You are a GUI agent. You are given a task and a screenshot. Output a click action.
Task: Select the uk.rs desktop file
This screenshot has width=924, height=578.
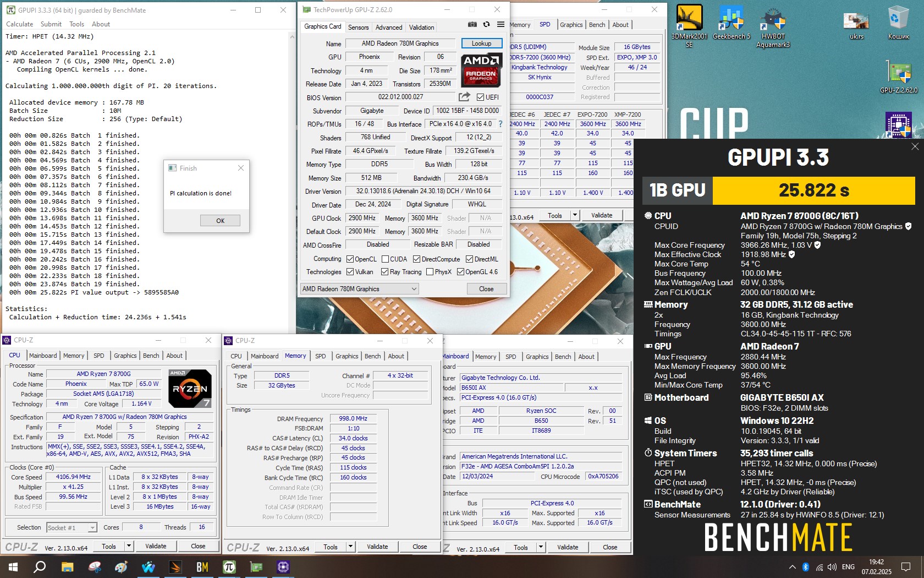(856, 26)
